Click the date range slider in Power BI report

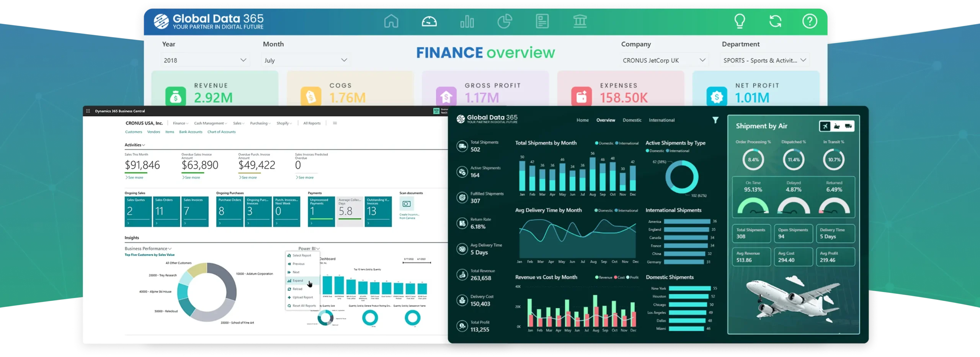pyautogui.click(x=417, y=263)
